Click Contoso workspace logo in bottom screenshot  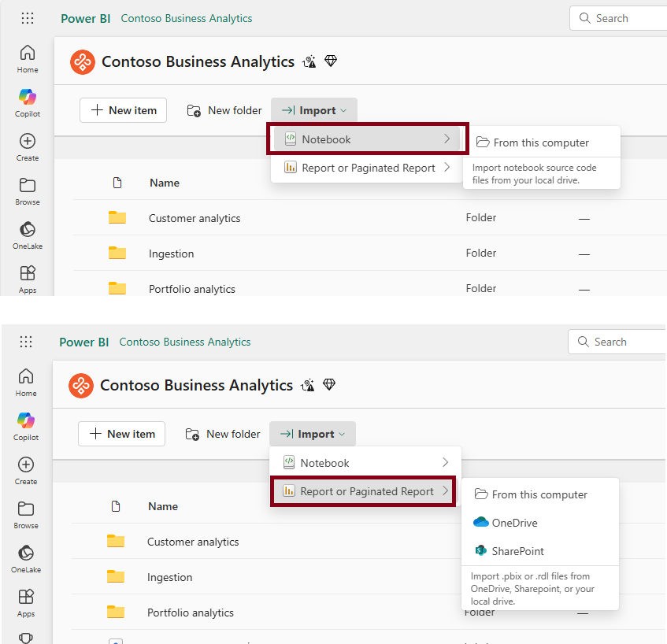click(x=81, y=386)
